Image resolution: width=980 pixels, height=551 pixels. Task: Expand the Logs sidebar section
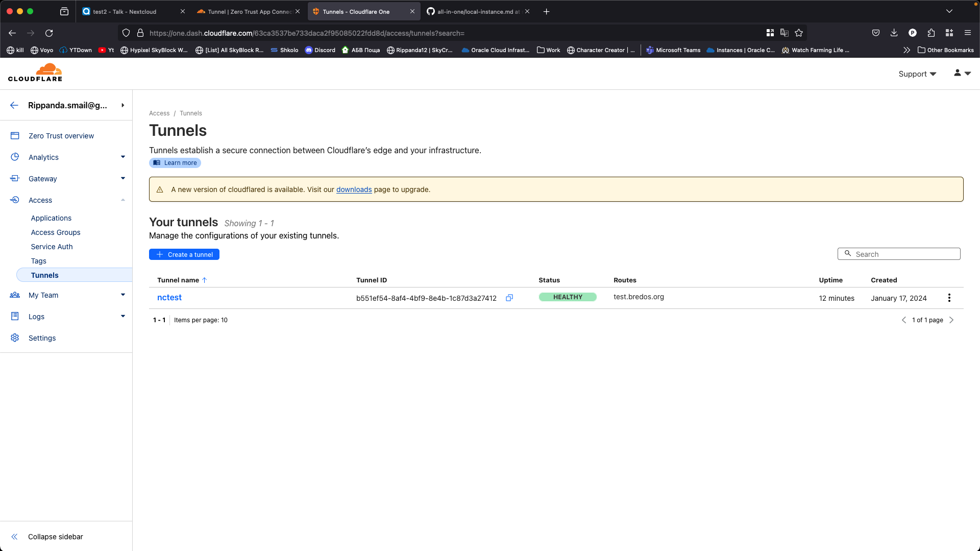[123, 317]
